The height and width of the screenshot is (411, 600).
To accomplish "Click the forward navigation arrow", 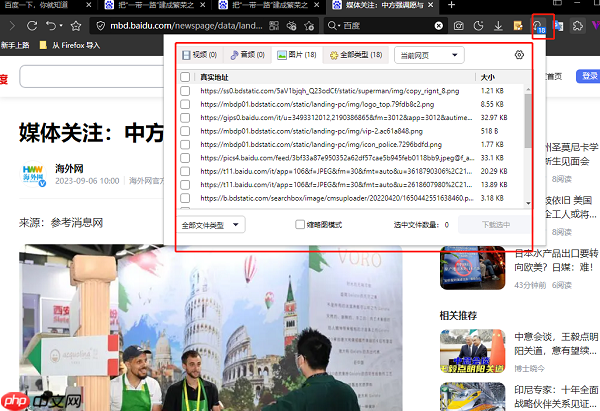I will pos(12,26).
